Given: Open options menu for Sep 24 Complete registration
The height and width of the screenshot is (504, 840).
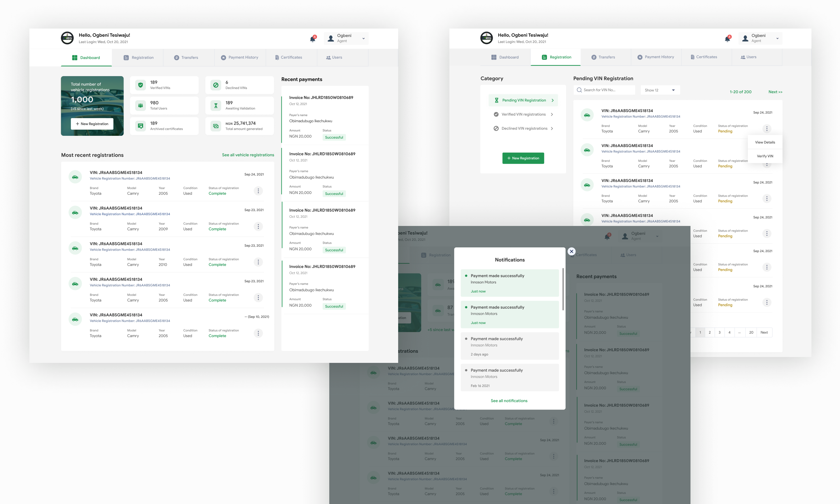Looking at the screenshot, I should click(x=258, y=191).
